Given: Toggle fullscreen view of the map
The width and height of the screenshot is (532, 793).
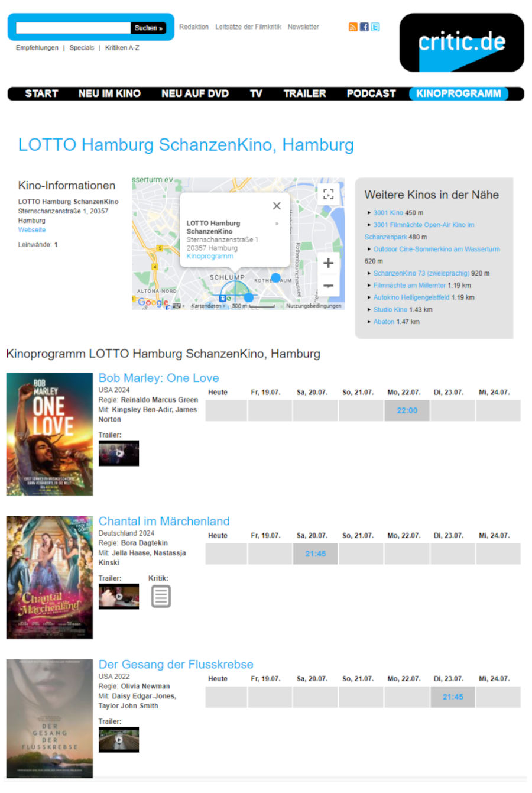Looking at the screenshot, I should point(329,194).
